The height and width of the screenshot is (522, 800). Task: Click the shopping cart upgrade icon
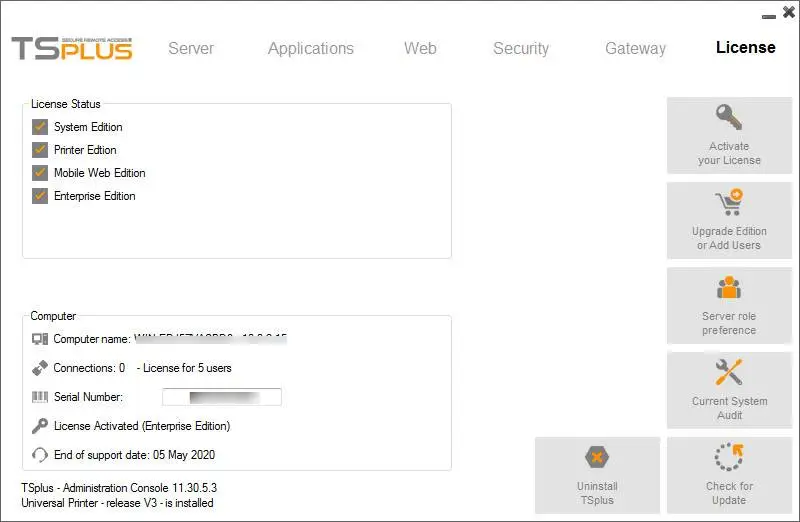click(x=729, y=202)
